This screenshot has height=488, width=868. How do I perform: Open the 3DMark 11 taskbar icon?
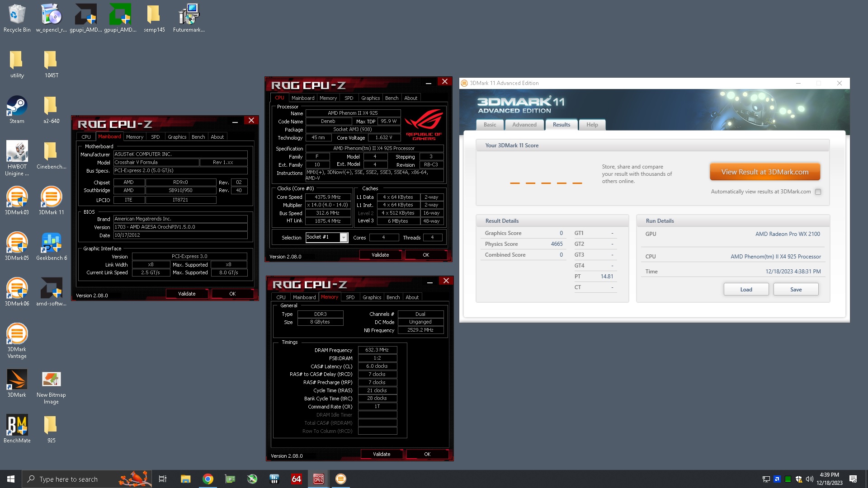tap(341, 479)
